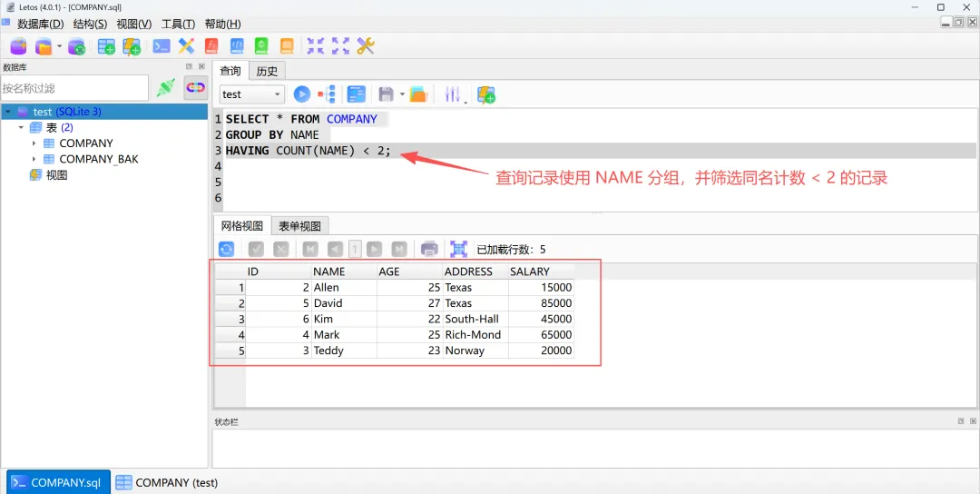The width and height of the screenshot is (980, 494).
Task: Open the red SQL functions book icon
Action: [211, 45]
